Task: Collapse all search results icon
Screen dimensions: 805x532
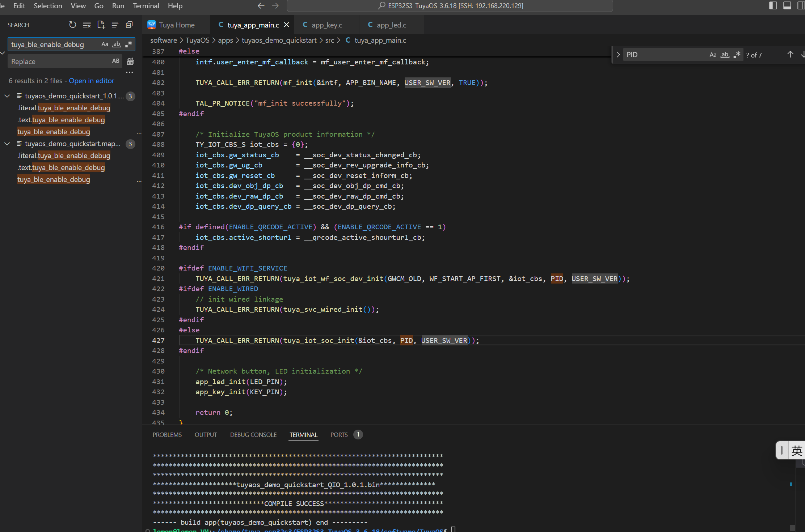Action: pyautogui.click(x=129, y=25)
